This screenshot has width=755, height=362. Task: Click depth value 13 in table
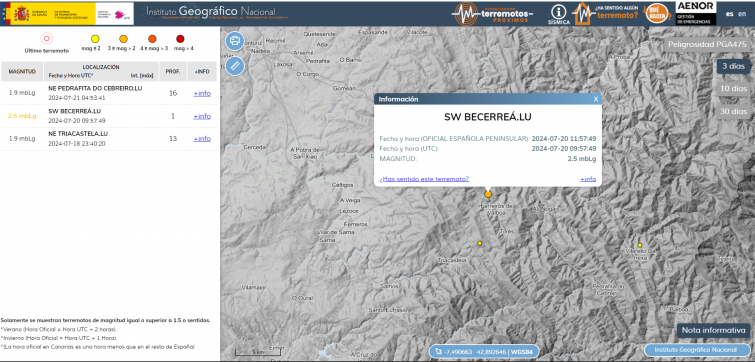[x=173, y=139]
